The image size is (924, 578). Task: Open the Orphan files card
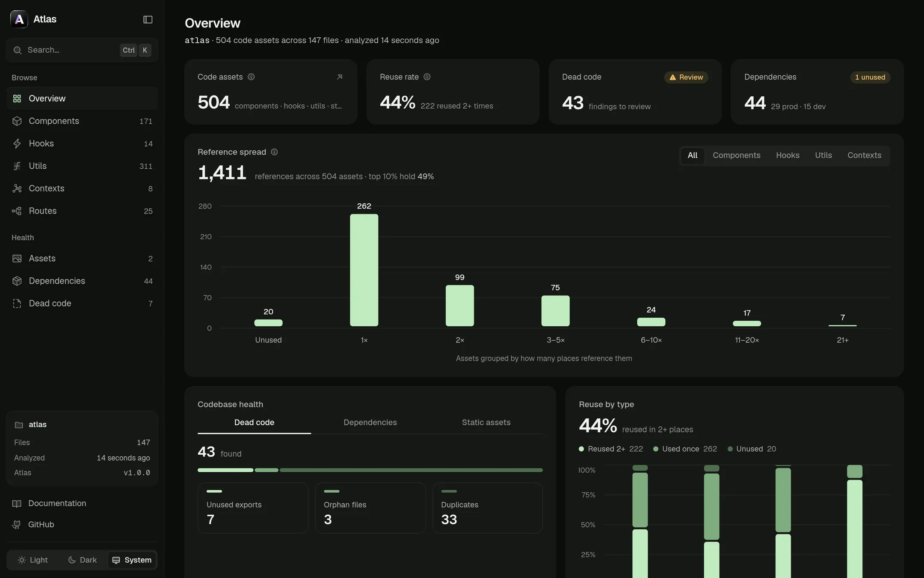point(370,508)
